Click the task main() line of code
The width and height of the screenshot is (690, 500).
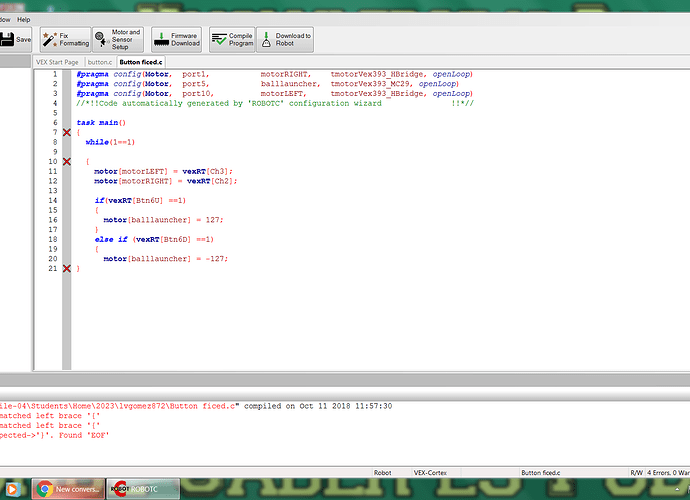tap(101, 123)
